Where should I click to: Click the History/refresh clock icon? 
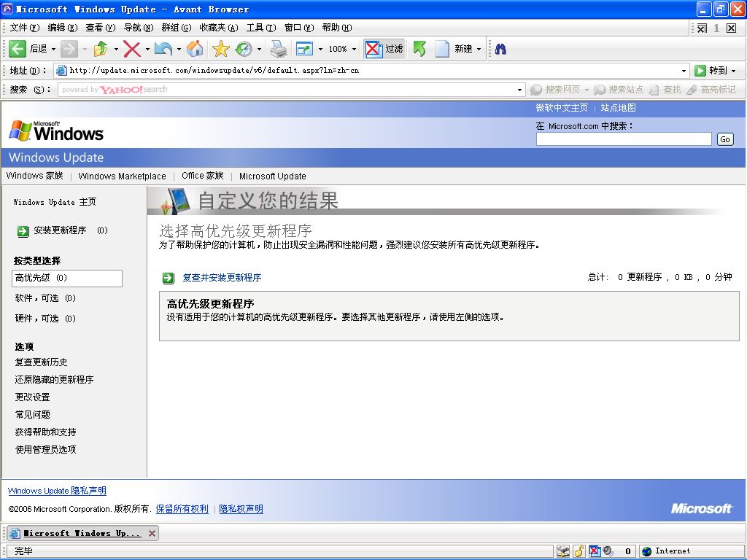[x=244, y=49]
